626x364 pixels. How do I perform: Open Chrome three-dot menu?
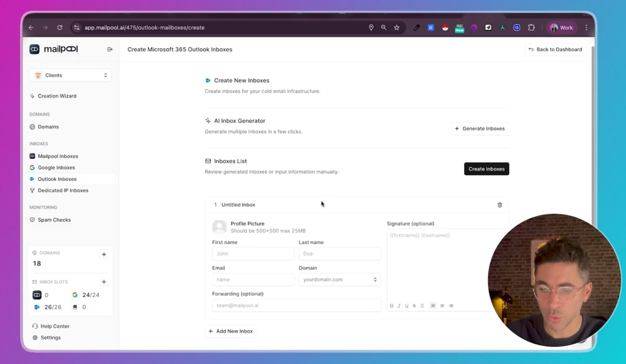pos(586,27)
